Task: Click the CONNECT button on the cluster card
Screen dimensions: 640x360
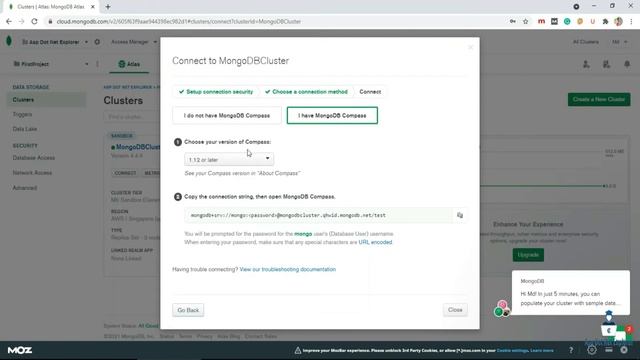Action: click(x=125, y=173)
